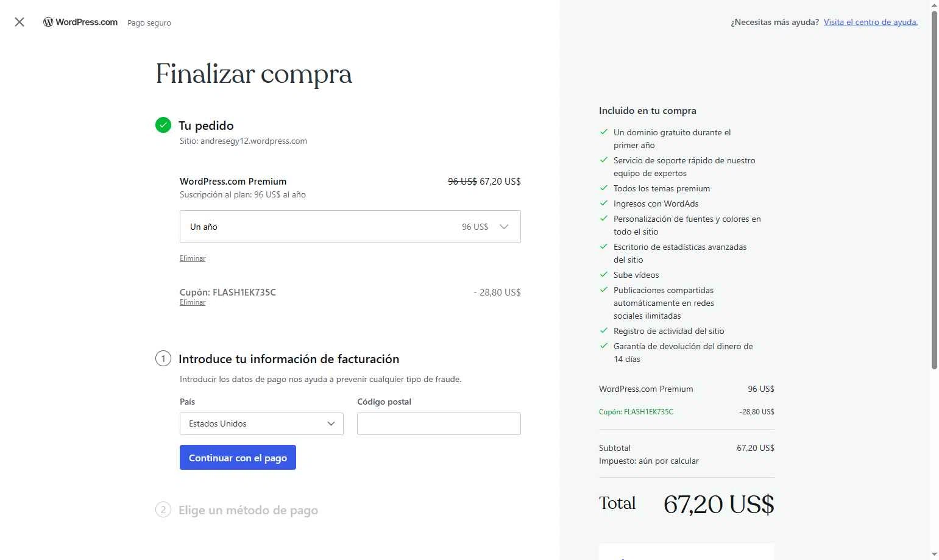Click the scrollbar's down arrow

tap(934, 555)
